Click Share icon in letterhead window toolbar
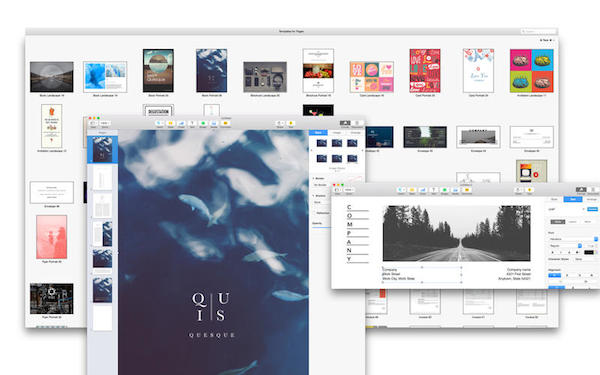The height and width of the screenshot is (375, 600). coord(518,189)
